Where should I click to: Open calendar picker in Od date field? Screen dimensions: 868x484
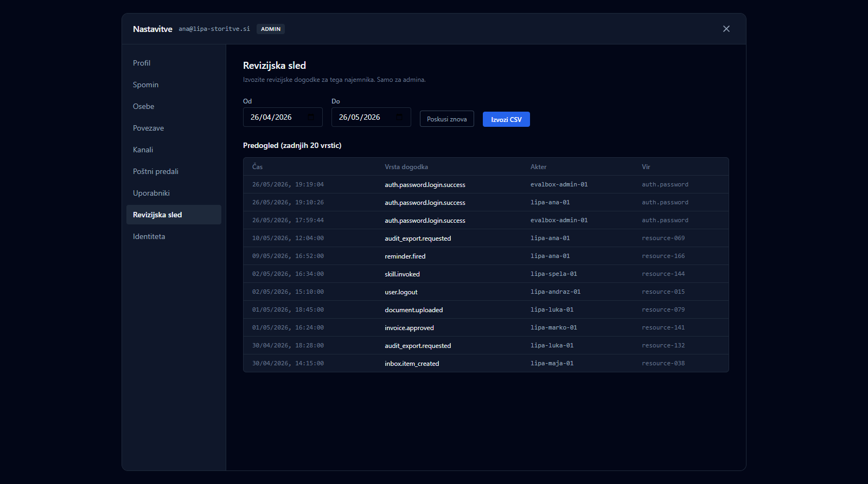[x=311, y=117]
